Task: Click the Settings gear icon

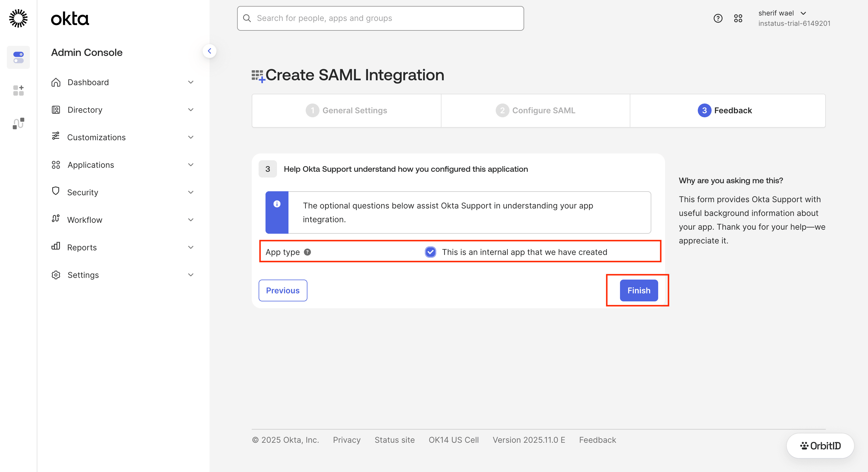Action: click(x=56, y=275)
